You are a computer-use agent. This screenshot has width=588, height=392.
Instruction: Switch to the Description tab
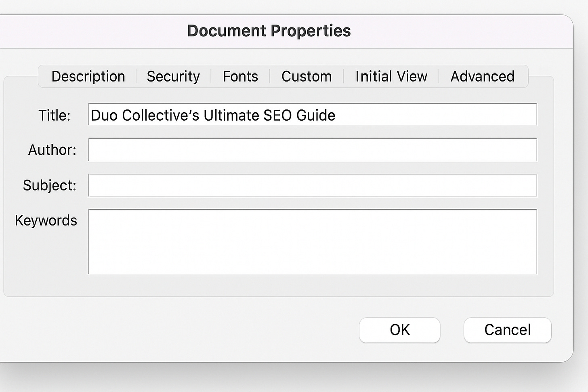point(88,76)
